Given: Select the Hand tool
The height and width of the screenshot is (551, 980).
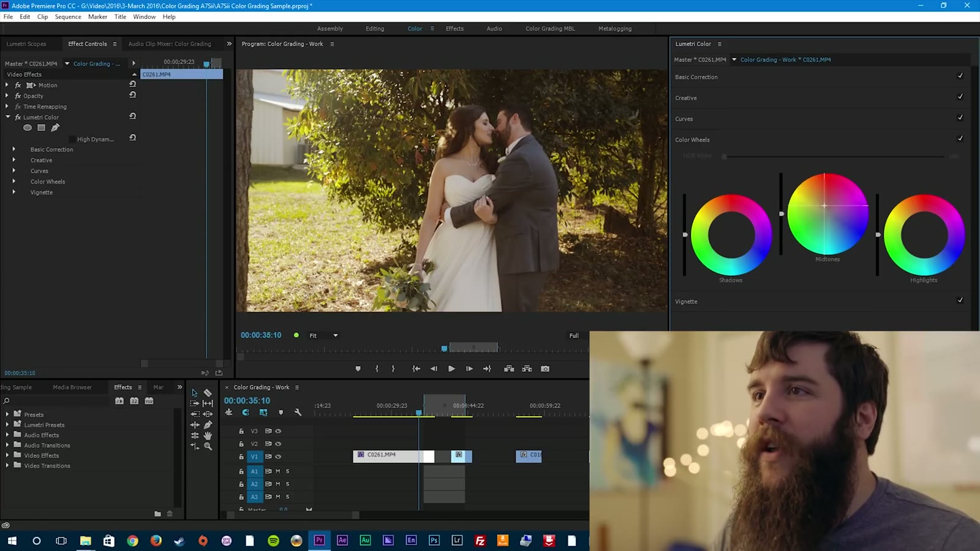Looking at the screenshot, I should click(x=208, y=435).
